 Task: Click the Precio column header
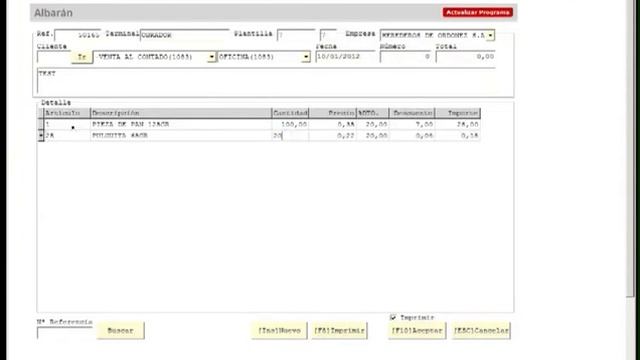click(333, 113)
